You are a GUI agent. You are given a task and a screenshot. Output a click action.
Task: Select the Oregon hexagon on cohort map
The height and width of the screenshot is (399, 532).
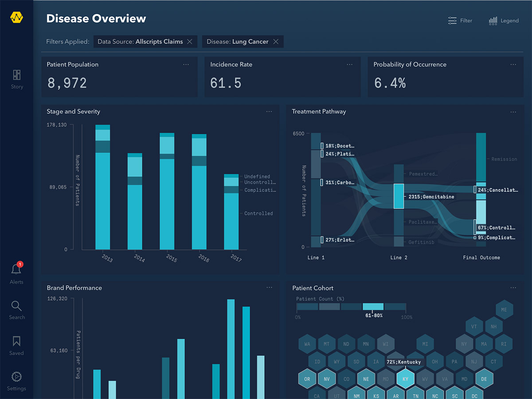click(307, 379)
